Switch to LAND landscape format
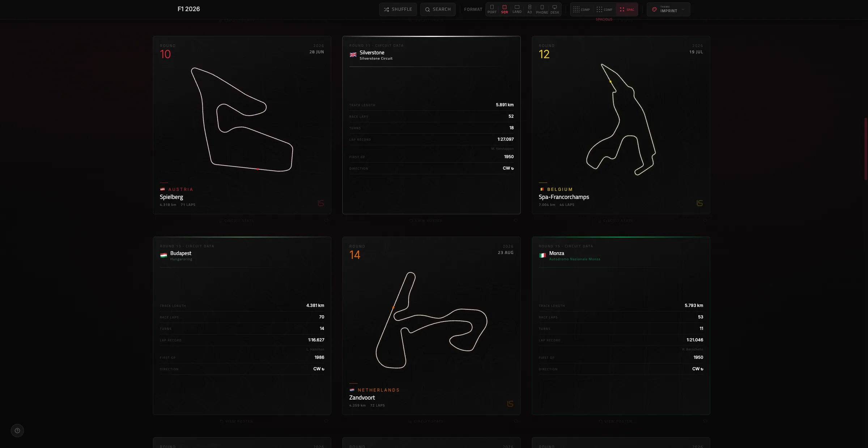Image resolution: width=868 pixels, height=448 pixels. pos(517,9)
